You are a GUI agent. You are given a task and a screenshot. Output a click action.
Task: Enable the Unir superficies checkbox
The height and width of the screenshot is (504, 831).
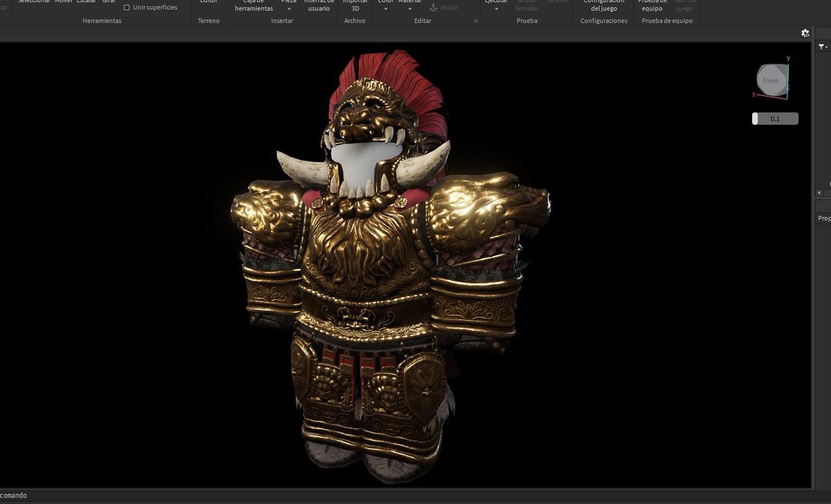tap(126, 8)
